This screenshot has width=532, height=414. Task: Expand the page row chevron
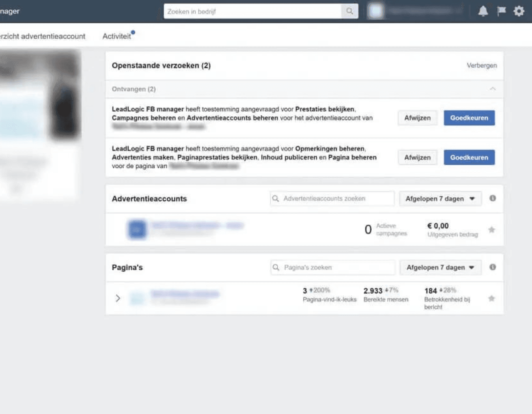[118, 298]
